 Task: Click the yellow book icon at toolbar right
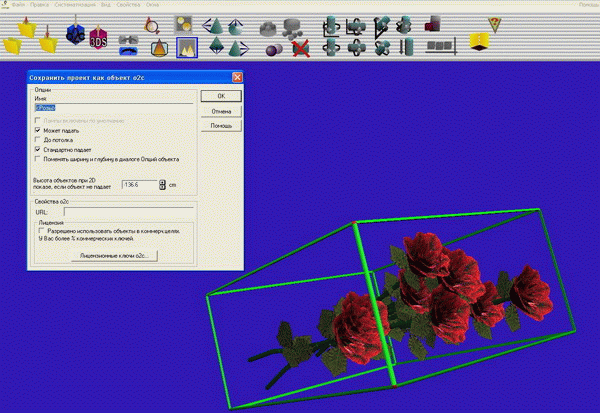click(x=479, y=41)
